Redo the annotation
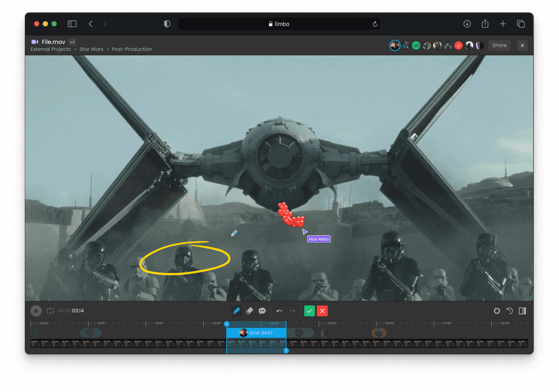The width and height of the screenshot is (559, 392). click(292, 311)
